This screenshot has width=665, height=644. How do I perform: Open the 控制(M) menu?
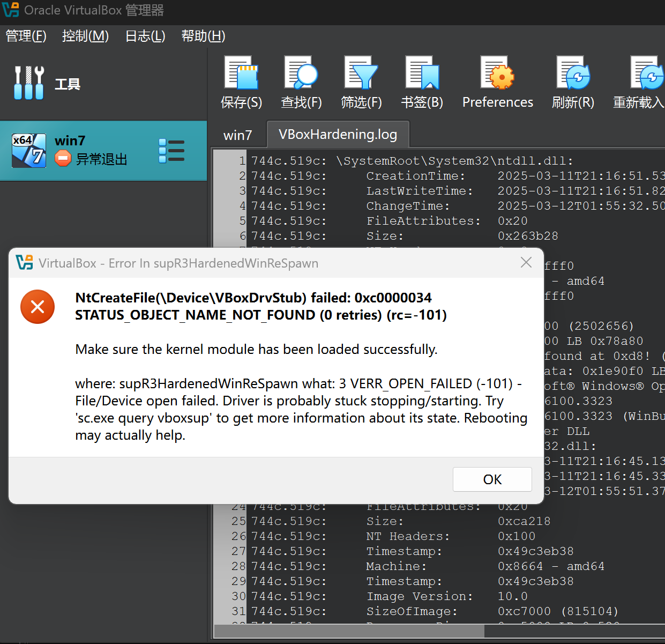click(x=85, y=36)
